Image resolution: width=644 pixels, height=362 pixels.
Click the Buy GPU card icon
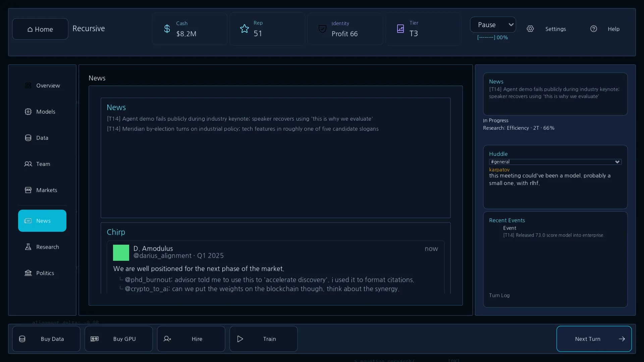coord(95,339)
